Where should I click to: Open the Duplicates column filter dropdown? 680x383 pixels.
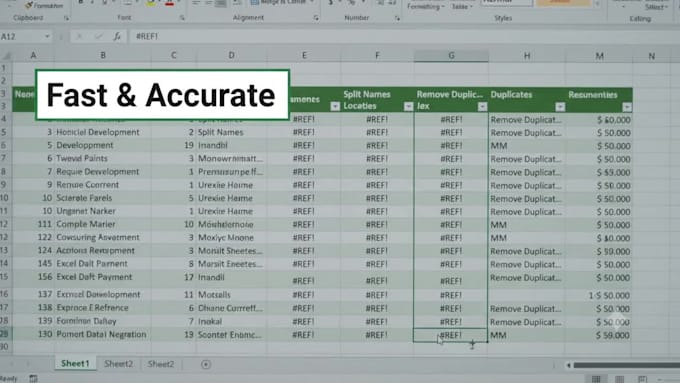pos(560,107)
